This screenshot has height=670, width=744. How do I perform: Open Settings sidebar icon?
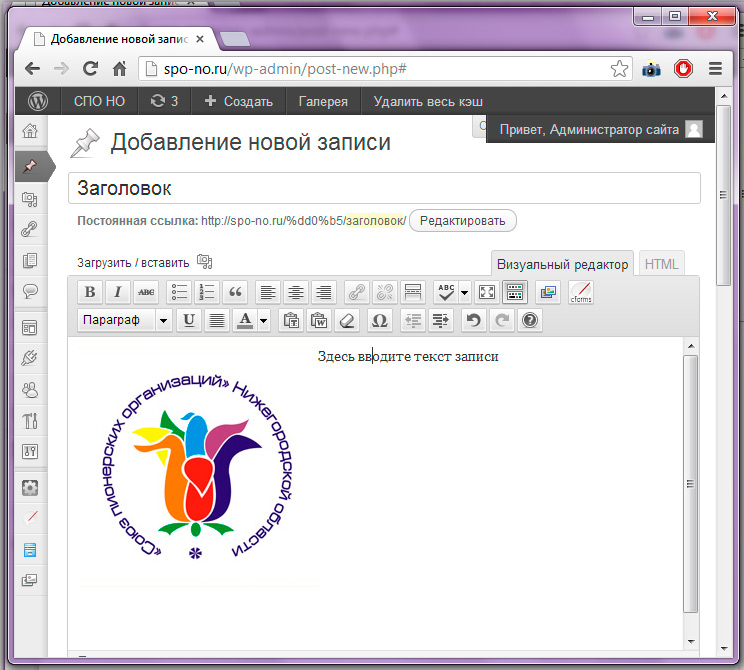(30, 452)
